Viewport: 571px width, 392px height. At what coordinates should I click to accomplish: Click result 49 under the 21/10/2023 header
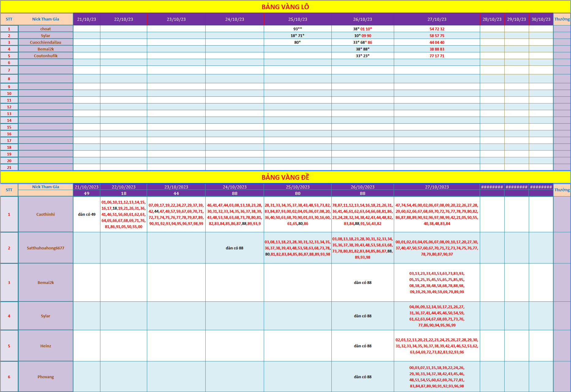click(87, 193)
